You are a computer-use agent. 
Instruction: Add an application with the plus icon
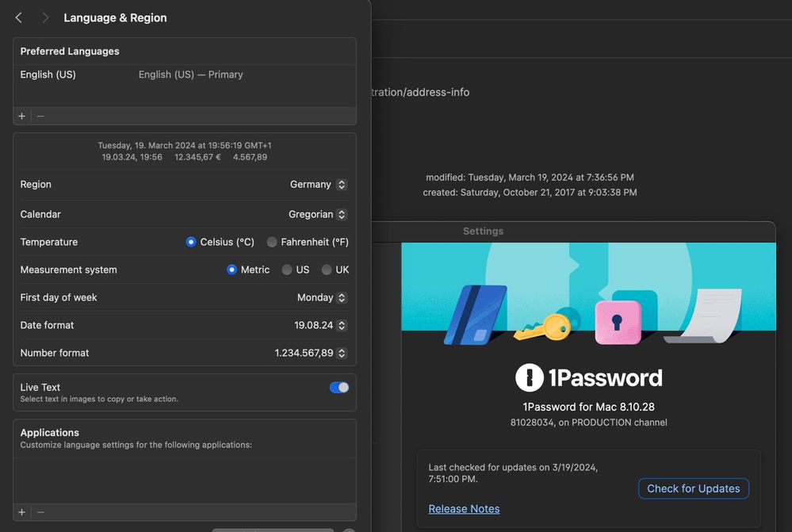[21, 512]
